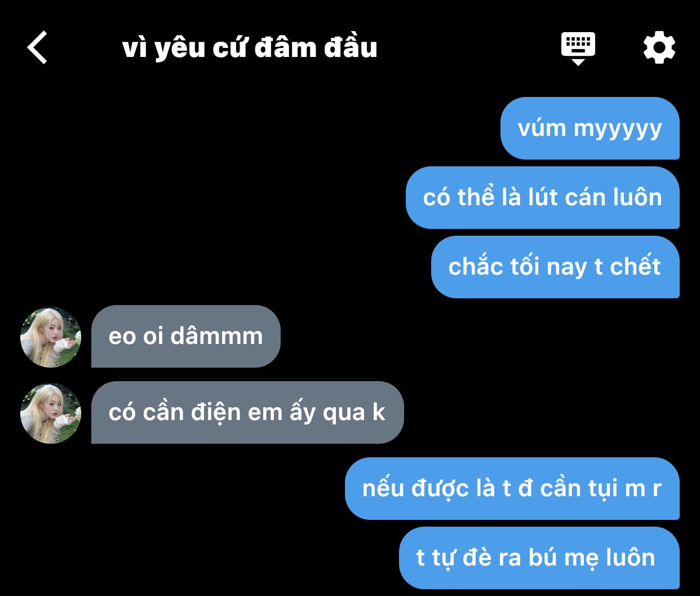Go back using the left chevron arrow
This screenshot has width=700, height=596.
[37, 47]
